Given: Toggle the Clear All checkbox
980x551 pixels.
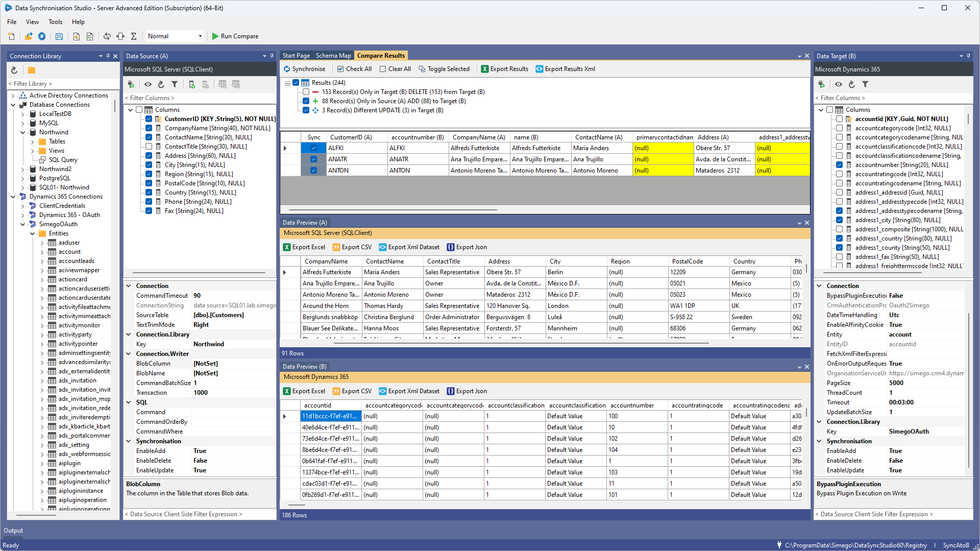Looking at the screenshot, I should click(383, 69).
